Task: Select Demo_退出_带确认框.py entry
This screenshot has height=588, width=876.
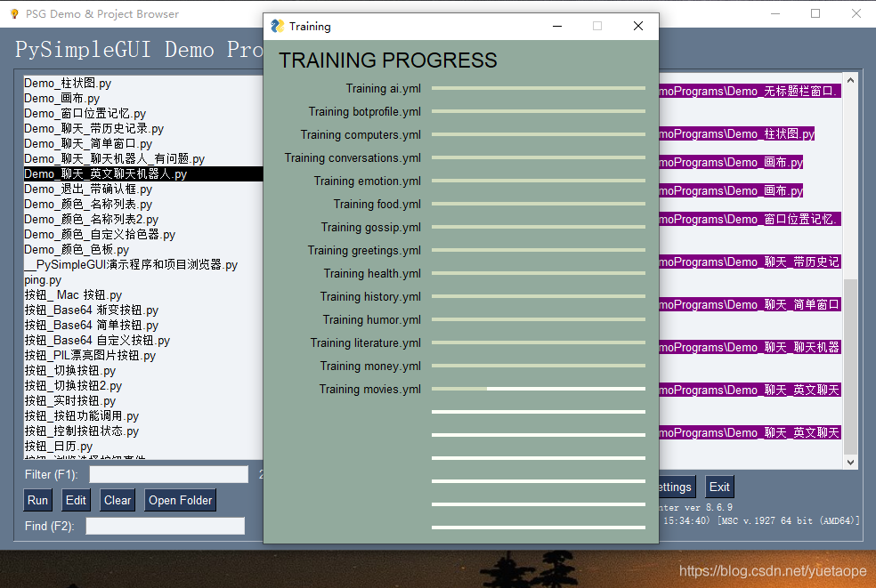Action: 143,189
